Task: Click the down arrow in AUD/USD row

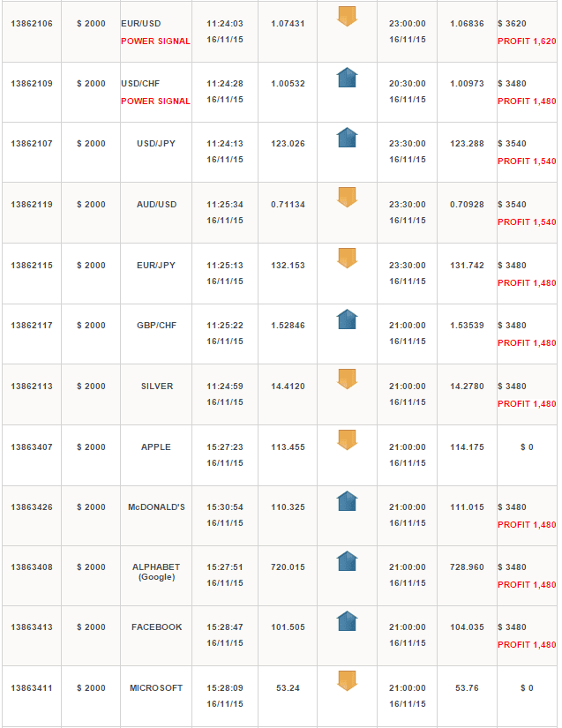Action: pyautogui.click(x=347, y=198)
